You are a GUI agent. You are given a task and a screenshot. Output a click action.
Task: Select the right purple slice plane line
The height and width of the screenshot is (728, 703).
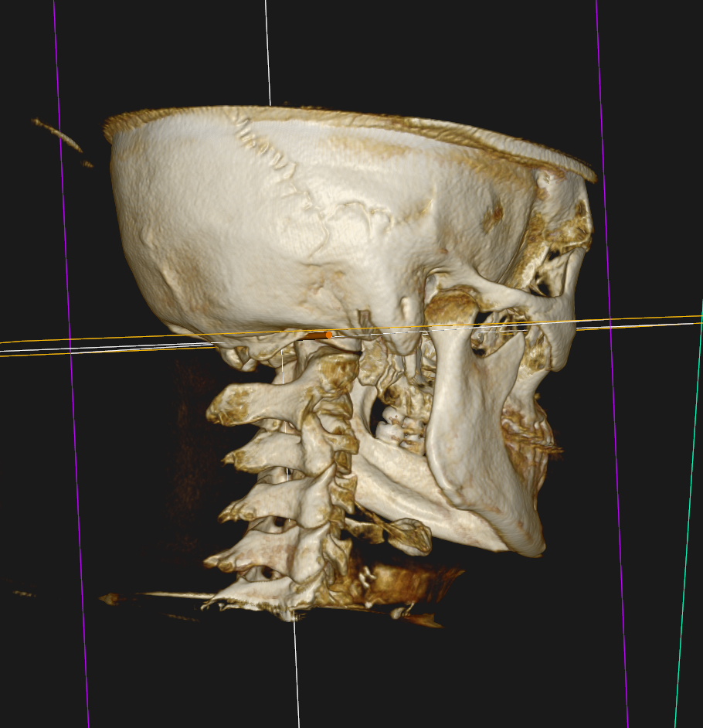pyautogui.click(x=612, y=364)
